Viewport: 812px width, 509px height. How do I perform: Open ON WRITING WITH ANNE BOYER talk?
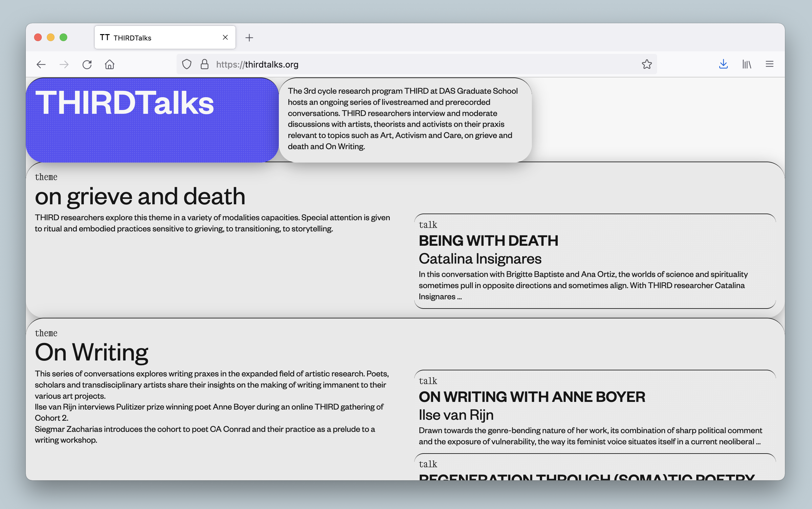coord(532,397)
